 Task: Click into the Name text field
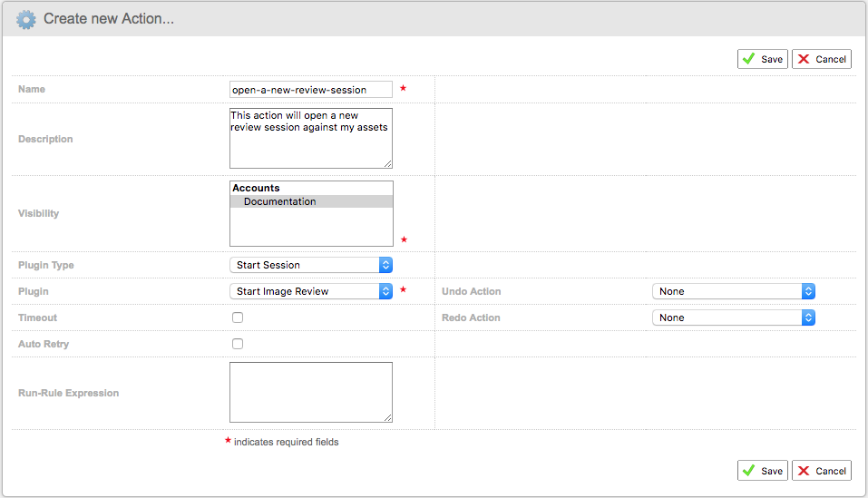click(310, 90)
